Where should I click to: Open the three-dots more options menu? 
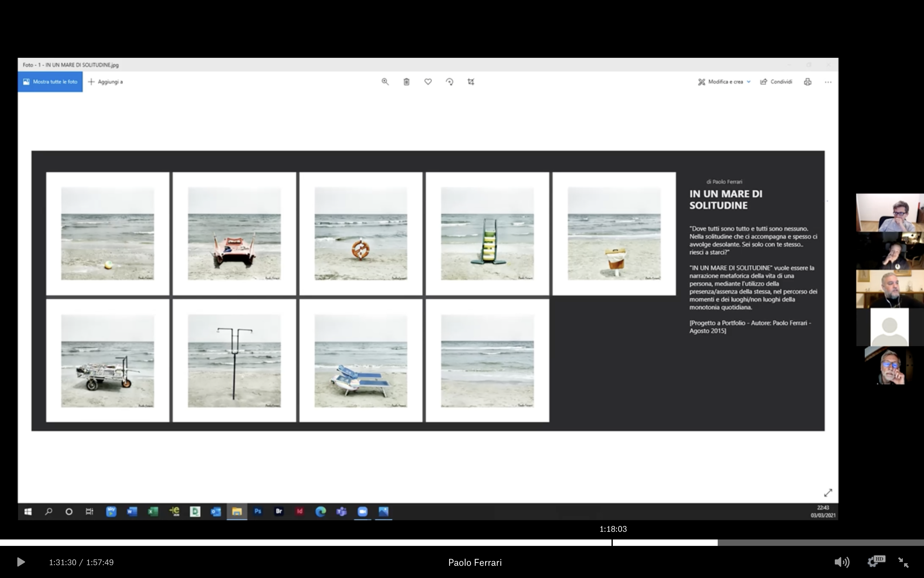tap(828, 82)
